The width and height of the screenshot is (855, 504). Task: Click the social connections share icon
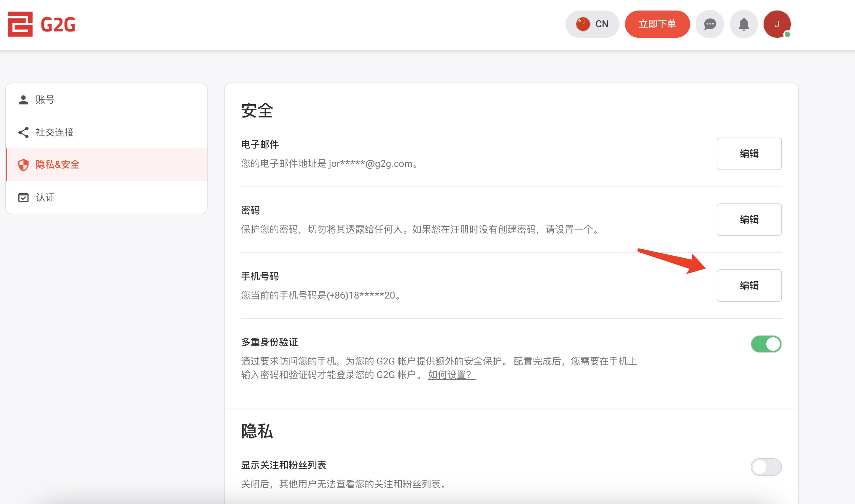click(23, 132)
